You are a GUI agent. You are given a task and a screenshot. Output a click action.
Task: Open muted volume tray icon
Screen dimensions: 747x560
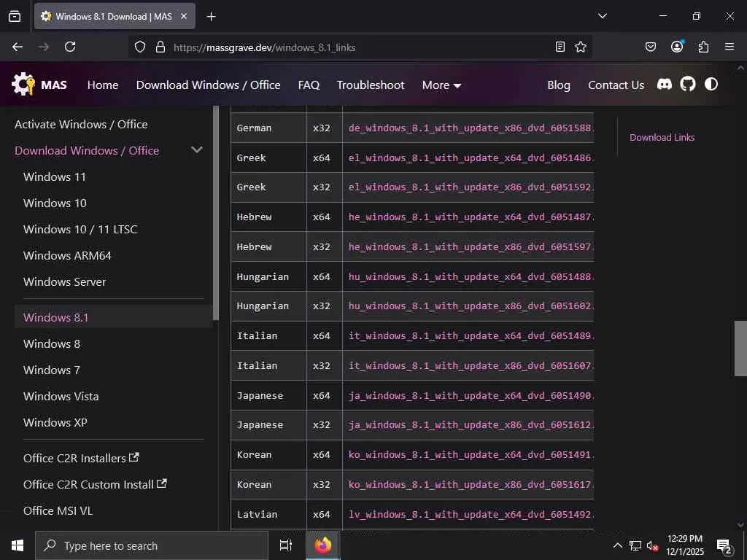point(652,546)
